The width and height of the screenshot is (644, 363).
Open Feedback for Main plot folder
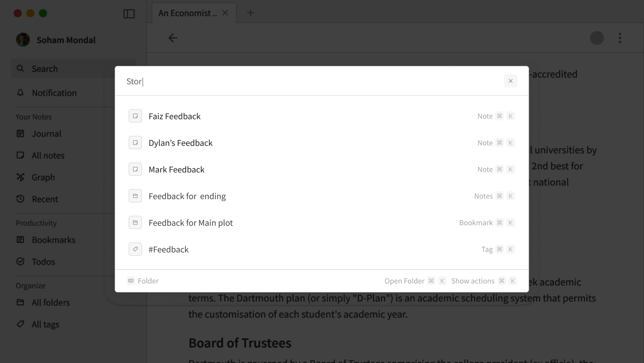191,223
